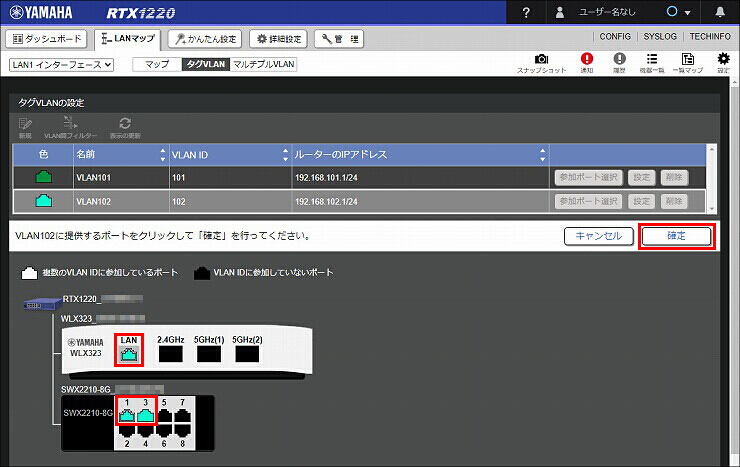Open the 詳細設定 tab
This screenshot has width=740, height=467.
(x=278, y=39)
